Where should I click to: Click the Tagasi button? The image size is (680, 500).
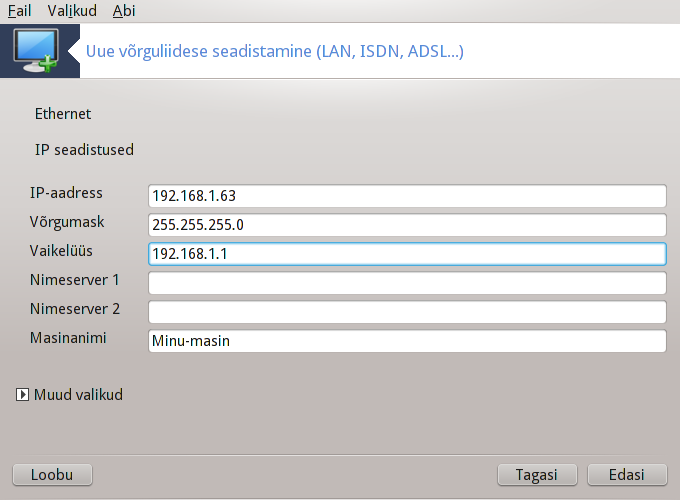coord(537,474)
